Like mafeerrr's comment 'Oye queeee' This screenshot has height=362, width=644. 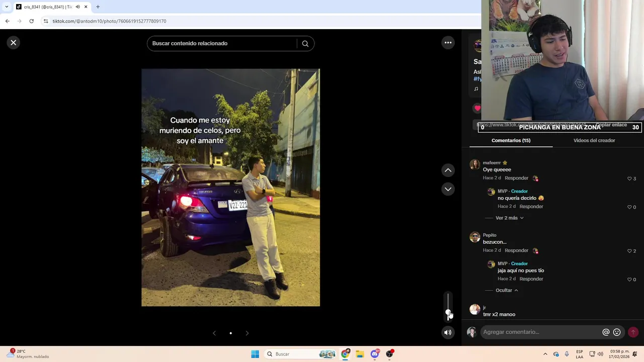629,178
